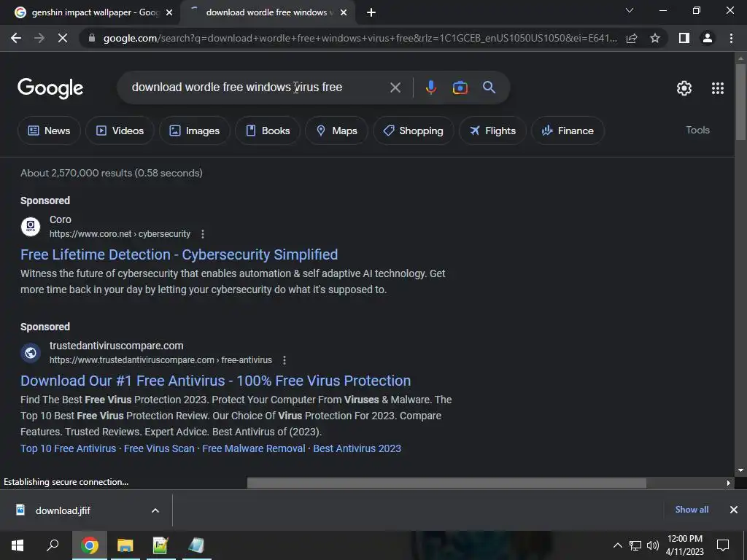Show hidden system tray icons
Image resolution: width=747 pixels, height=560 pixels.
click(617, 545)
